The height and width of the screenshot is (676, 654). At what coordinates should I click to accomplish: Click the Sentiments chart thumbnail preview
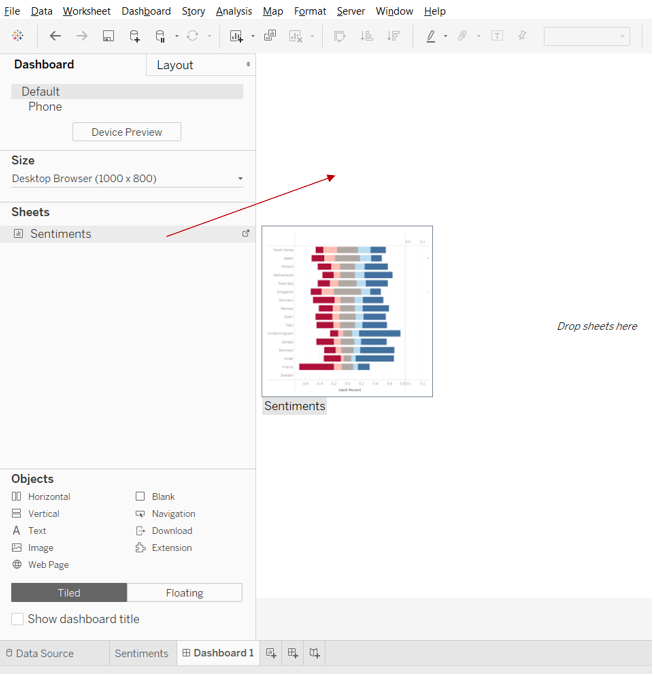(347, 311)
